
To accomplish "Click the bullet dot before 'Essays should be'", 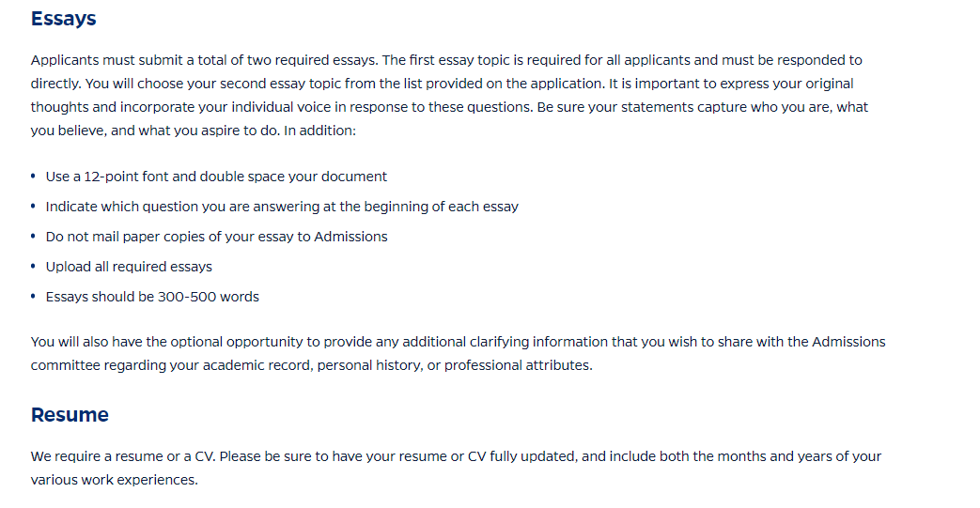I will (33, 296).
